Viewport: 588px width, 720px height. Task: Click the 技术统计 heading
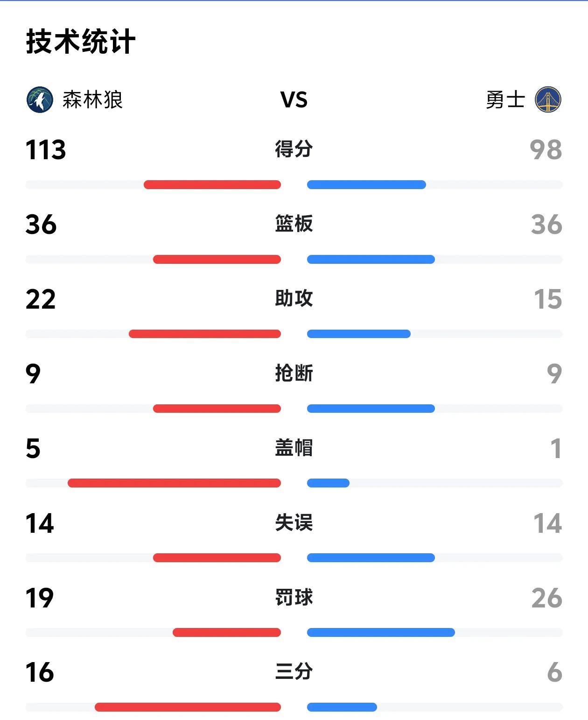(81, 42)
